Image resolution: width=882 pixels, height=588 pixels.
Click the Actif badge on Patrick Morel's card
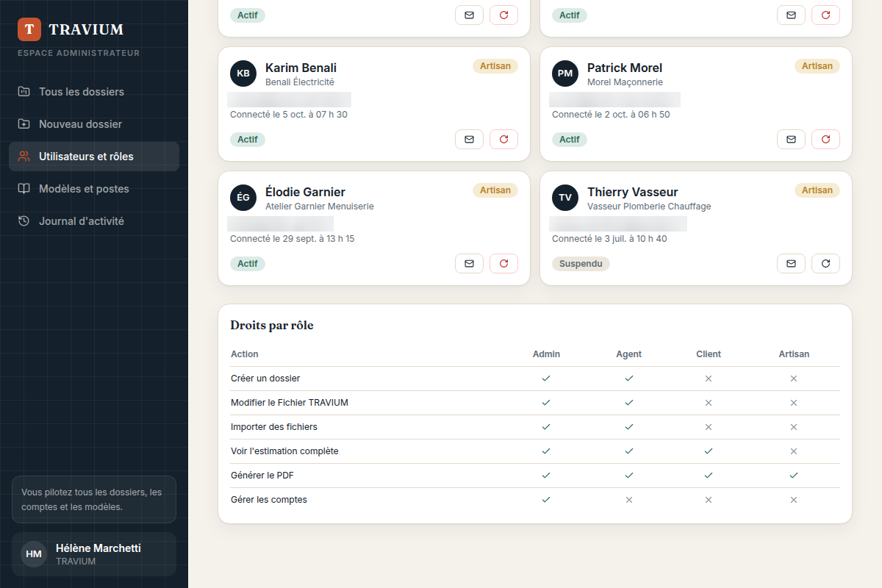pyautogui.click(x=570, y=139)
